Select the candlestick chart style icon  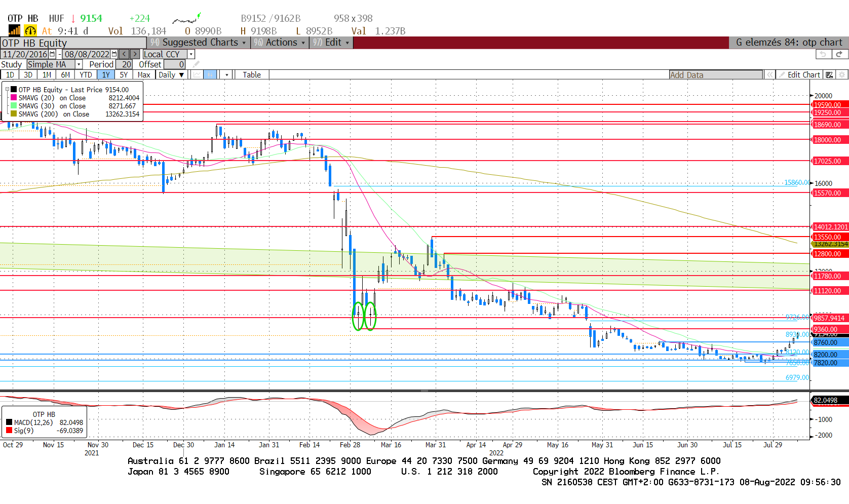(x=210, y=75)
